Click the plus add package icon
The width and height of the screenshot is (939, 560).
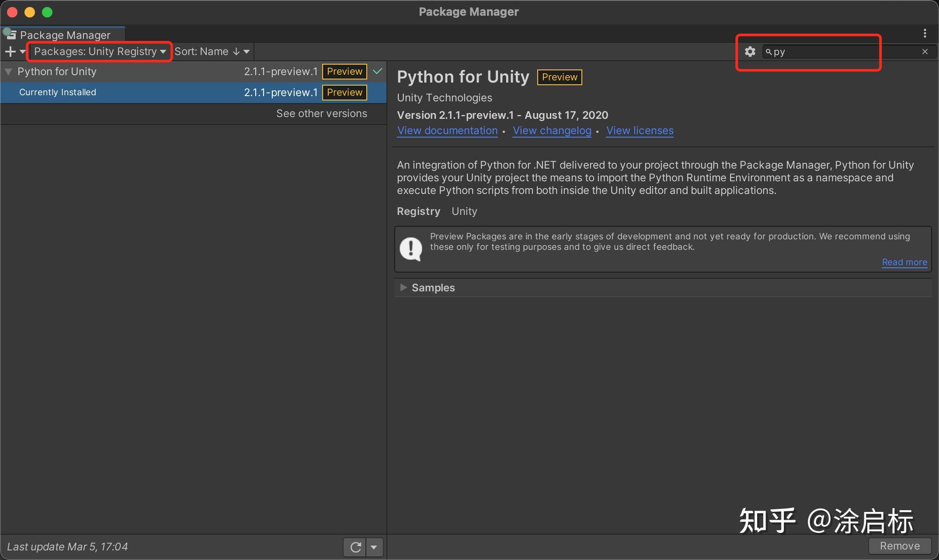[10, 52]
